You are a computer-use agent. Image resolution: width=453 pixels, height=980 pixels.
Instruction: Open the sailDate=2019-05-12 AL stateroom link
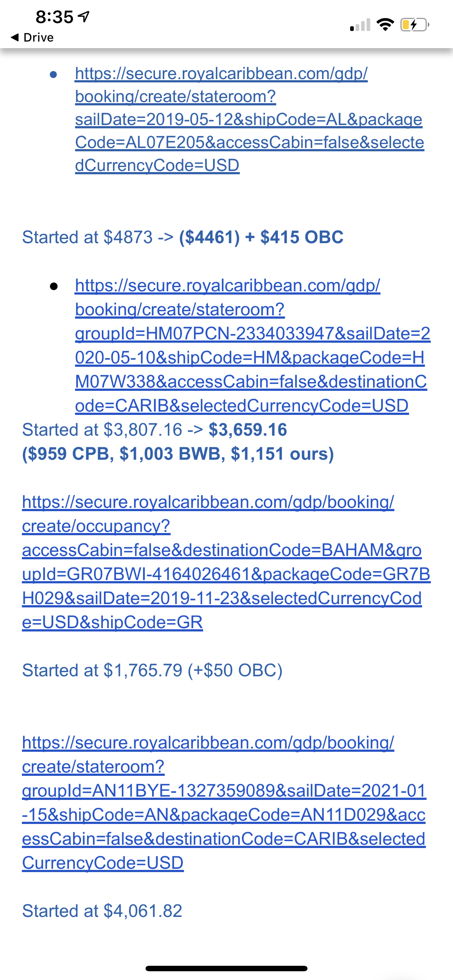point(249,119)
